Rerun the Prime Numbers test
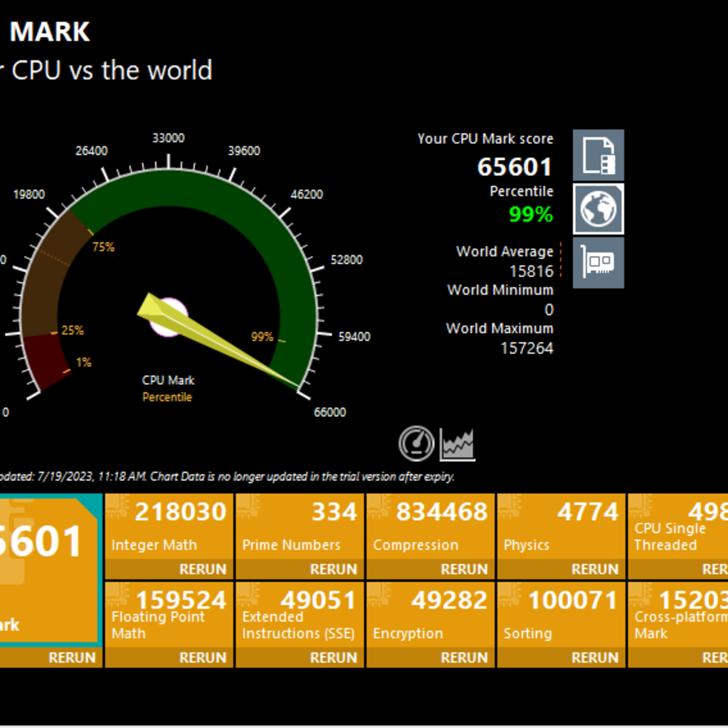 tap(333, 569)
